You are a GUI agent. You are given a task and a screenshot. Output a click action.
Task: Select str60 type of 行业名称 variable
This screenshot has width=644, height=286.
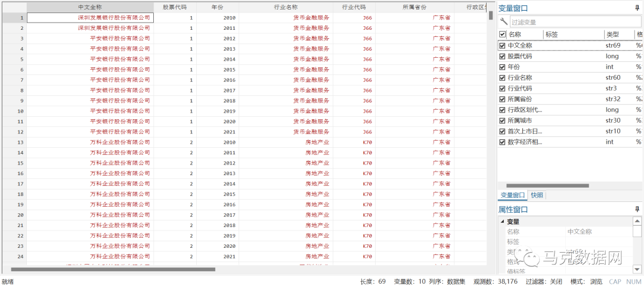pos(613,77)
